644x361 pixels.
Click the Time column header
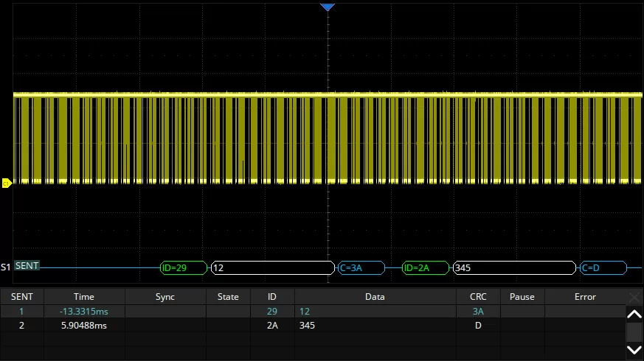(x=84, y=297)
